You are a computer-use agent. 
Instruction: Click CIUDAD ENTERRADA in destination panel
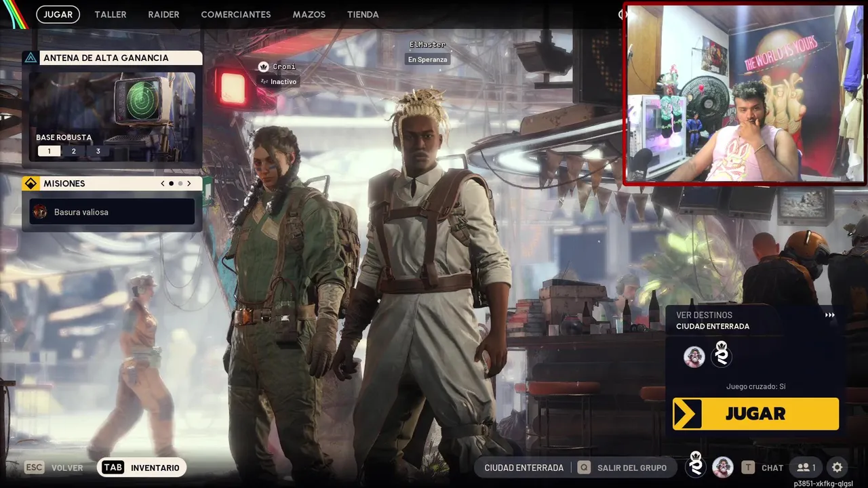coord(713,327)
